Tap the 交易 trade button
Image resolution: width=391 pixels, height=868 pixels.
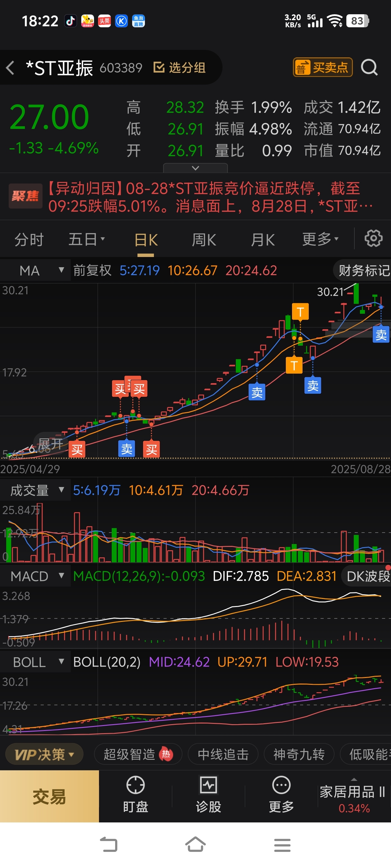point(49,797)
